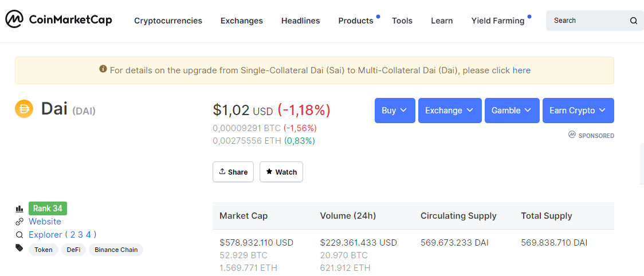Expand the Gamble dropdown
Image resolution: width=644 pixels, height=276 pixels.
[512, 111]
